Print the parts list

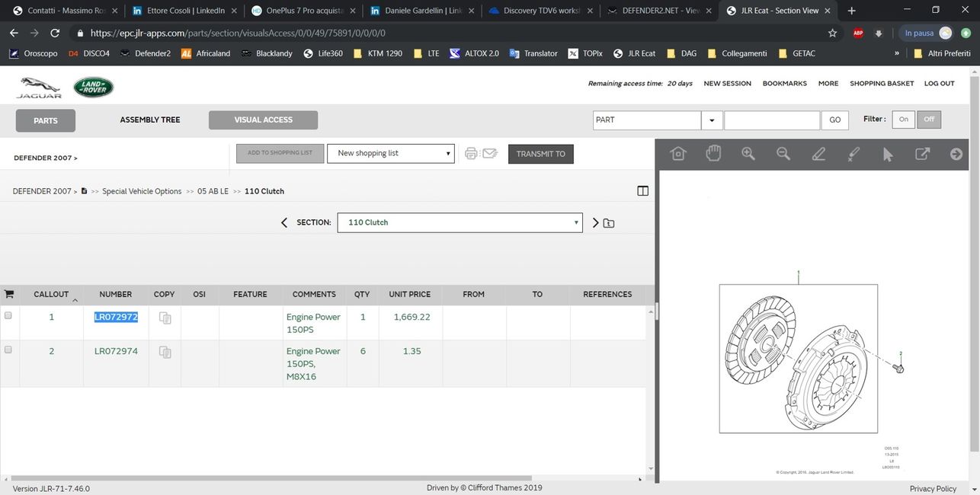(x=471, y=153)
